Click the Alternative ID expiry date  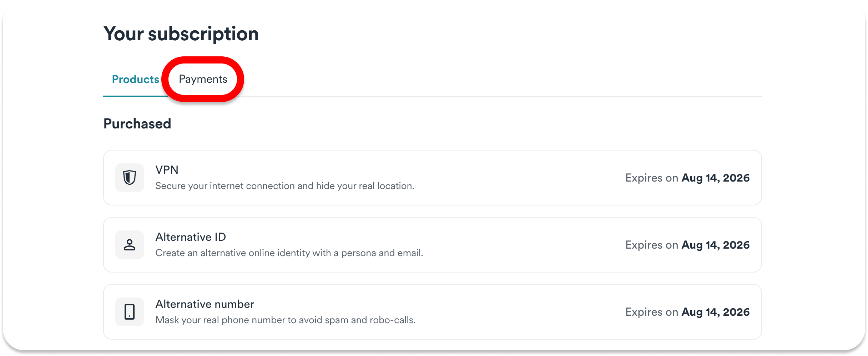point(715,245)
